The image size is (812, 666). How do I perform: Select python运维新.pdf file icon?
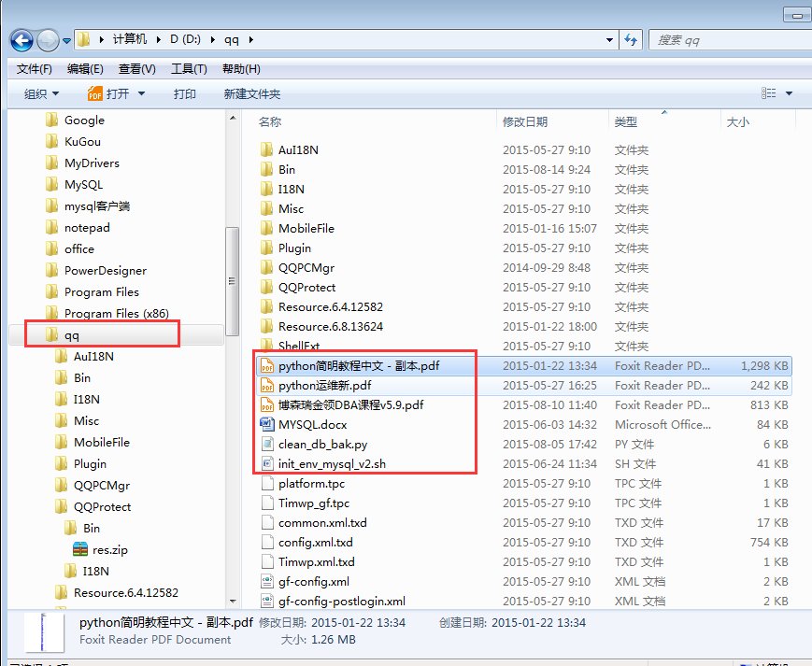[x=266, y=386]
